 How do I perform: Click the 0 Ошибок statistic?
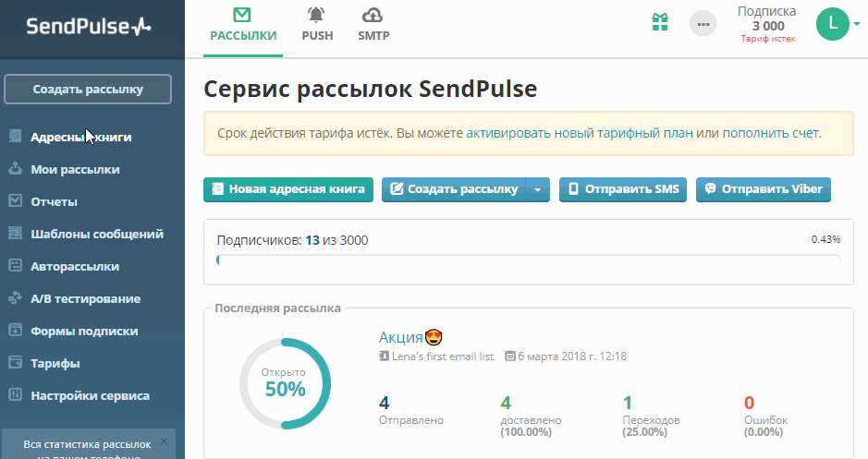(765, 416)
